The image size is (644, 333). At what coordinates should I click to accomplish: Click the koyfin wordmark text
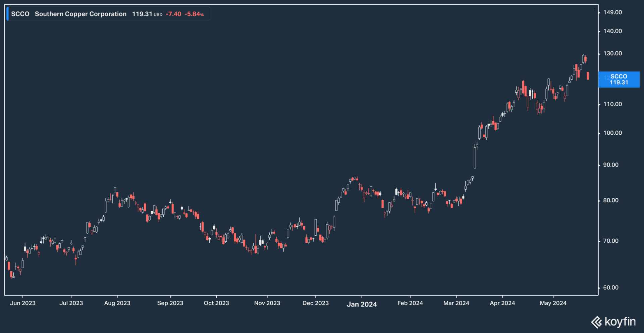tap(620, 322)
